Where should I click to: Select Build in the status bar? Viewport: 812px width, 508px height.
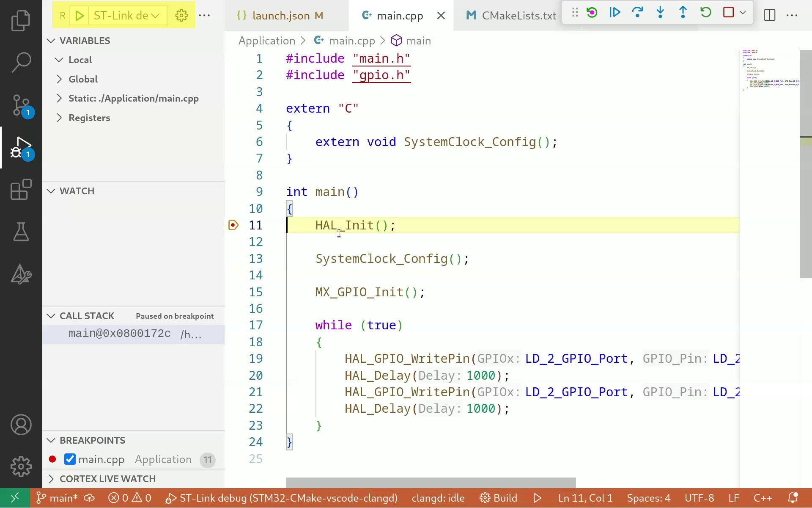click(x=498, y=498)
